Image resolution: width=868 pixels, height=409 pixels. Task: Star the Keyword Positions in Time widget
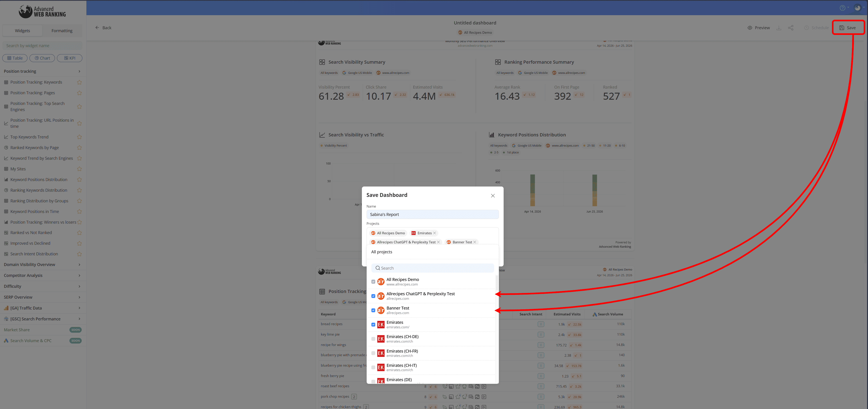coord(80,212)
